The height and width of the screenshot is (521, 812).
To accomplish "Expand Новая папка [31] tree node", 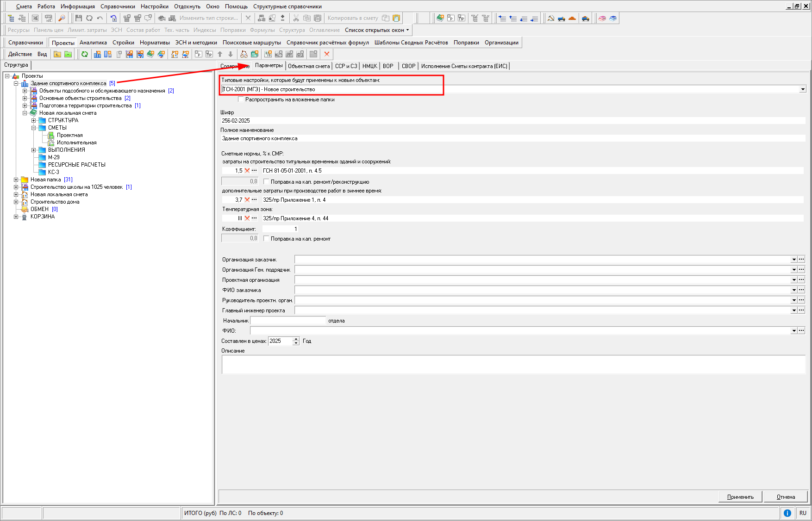I will [x=16, y=180].
